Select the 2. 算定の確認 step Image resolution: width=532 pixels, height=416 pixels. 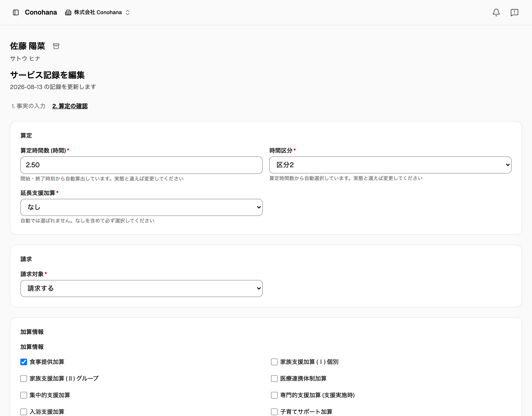point(70,106)
